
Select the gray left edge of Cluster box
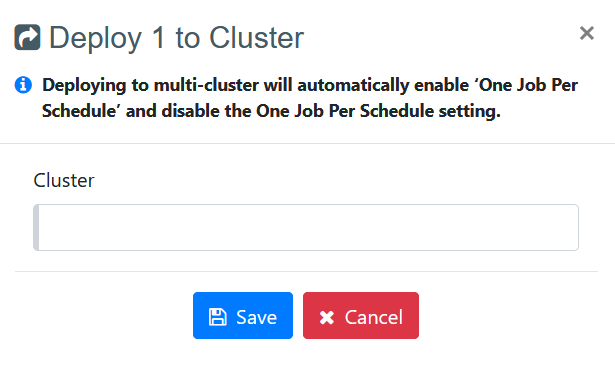36,227
